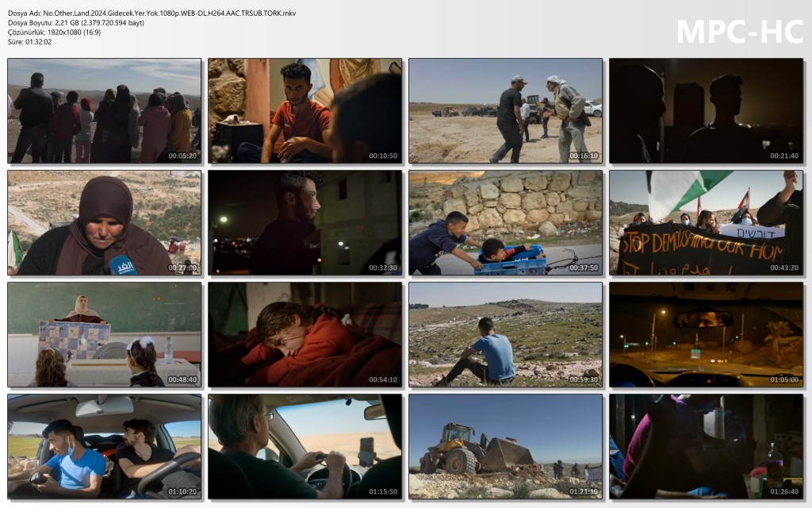The image size is (812, 508).
Task: Choose the kids with crate frame 00:37:50
Action: click(x=505, y=223)
